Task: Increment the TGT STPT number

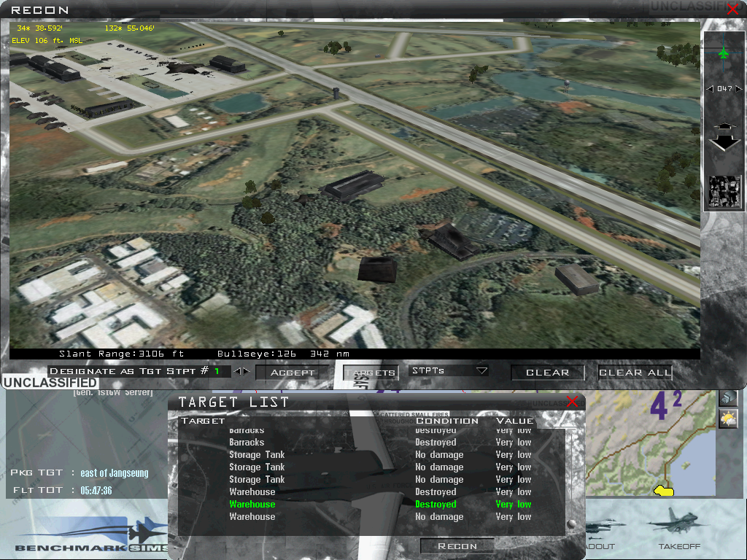Action: tap(247, 371)
